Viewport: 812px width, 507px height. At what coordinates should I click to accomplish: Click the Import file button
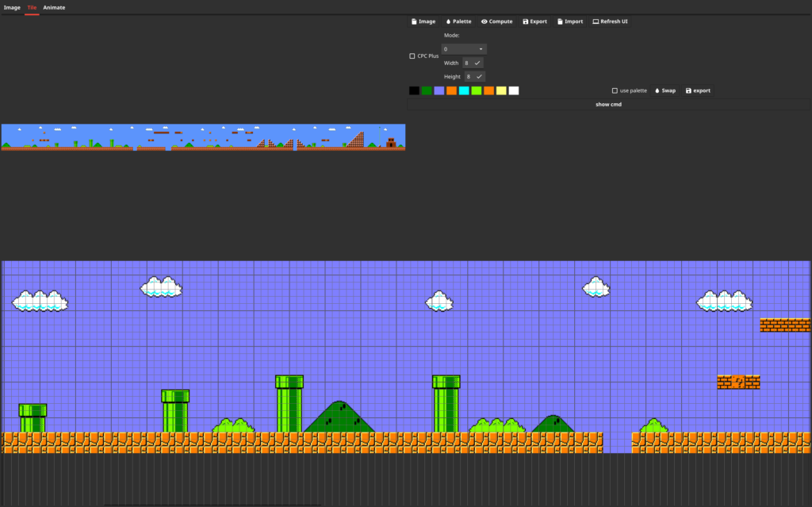point(569,21)
